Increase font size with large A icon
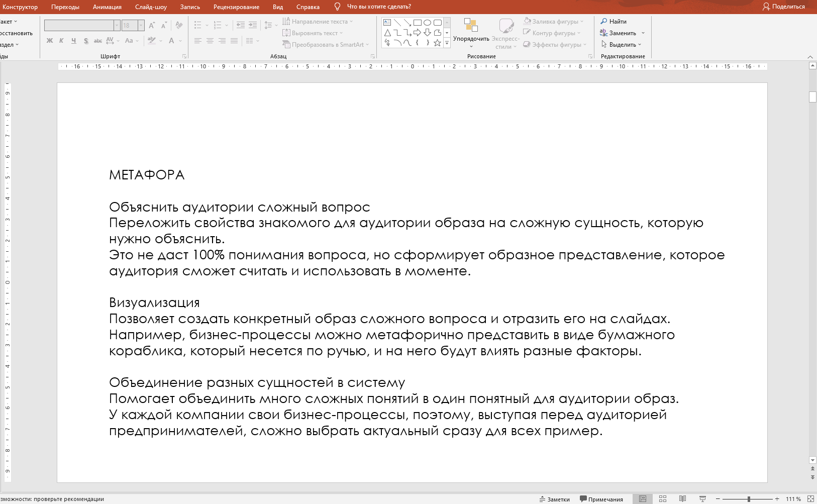The image size is (817, 504). [x=152, y=25]
